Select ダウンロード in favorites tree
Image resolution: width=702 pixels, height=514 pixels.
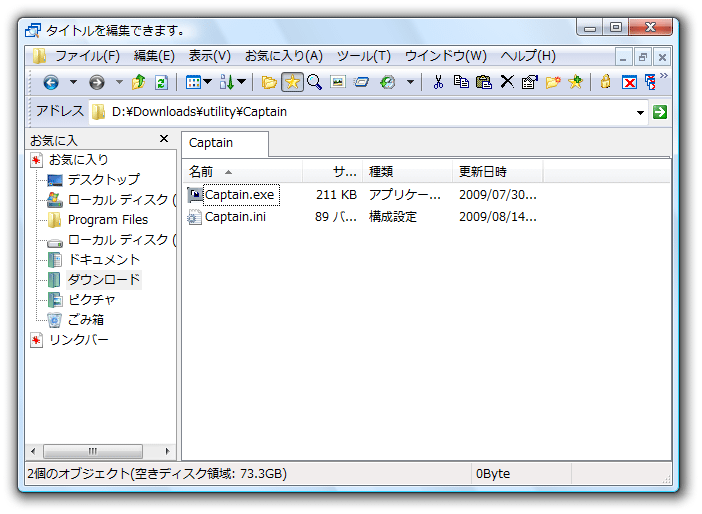coord(103,280)
